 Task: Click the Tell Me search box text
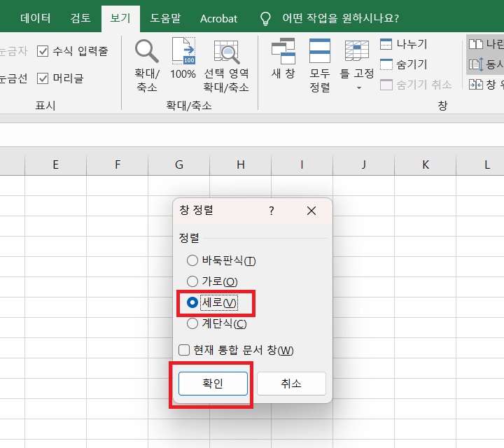pos(340,18)
